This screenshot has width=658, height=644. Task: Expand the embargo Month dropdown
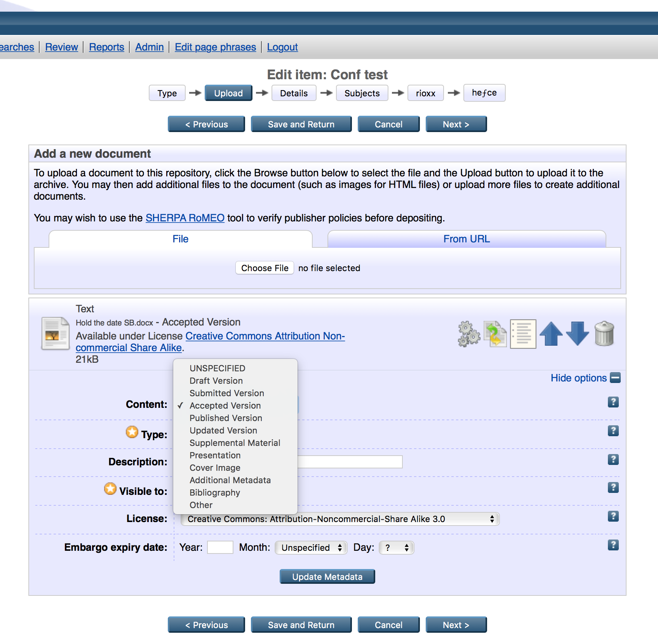[x=311, y=548]
